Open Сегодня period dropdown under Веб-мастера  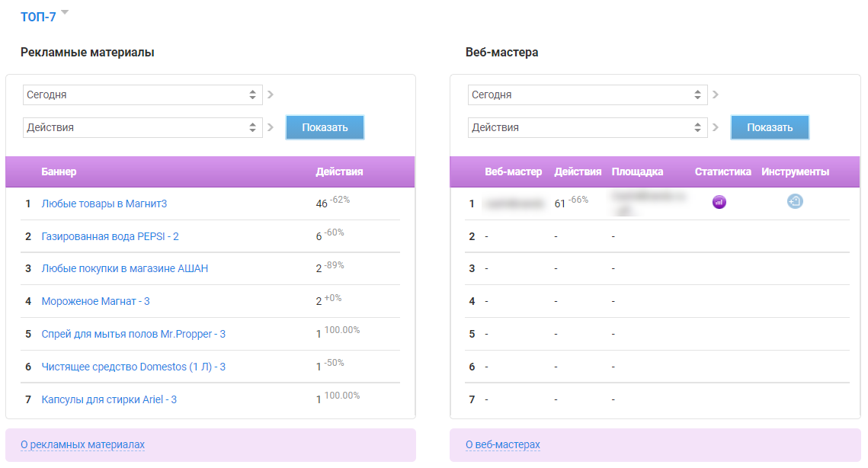pos(588,95)
